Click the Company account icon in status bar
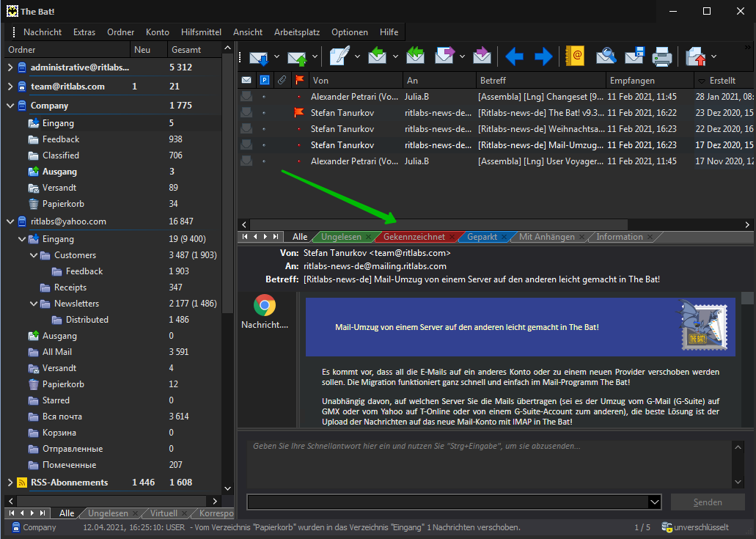 (x=16, y=527)
